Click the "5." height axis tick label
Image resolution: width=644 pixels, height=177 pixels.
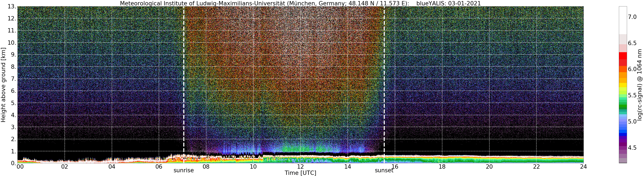point(13,103)
